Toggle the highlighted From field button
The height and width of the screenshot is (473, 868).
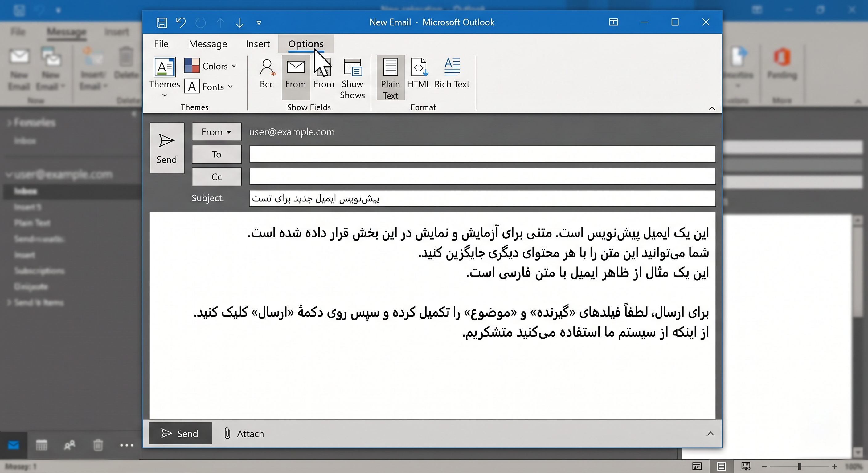pos(296,77)
